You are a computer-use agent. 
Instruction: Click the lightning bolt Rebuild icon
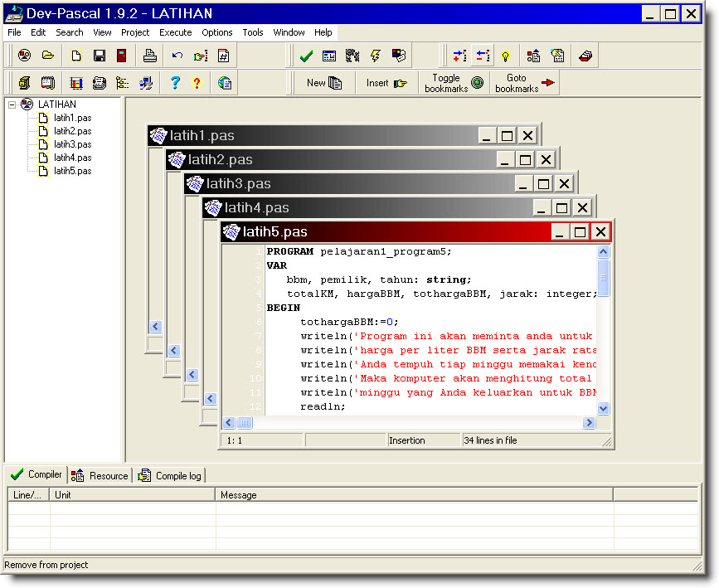coord(376,56)
